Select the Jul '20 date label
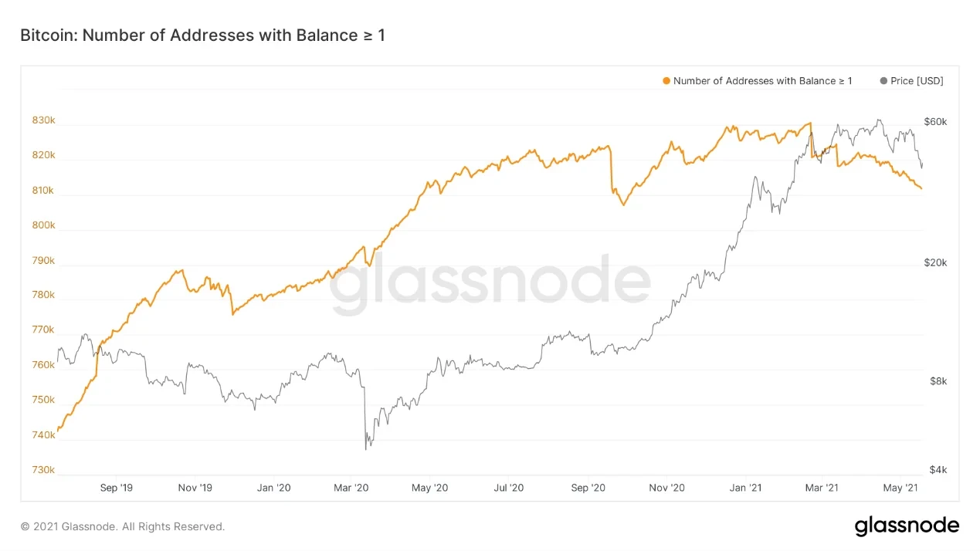This screenshot has height=551, width=980. click(x=508, y=488)
